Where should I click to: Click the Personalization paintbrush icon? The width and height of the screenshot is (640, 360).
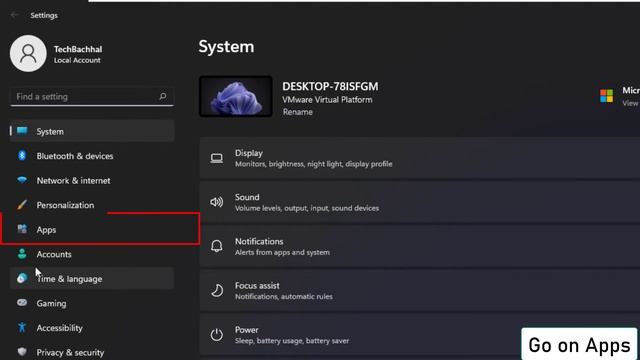click(22, 204)
